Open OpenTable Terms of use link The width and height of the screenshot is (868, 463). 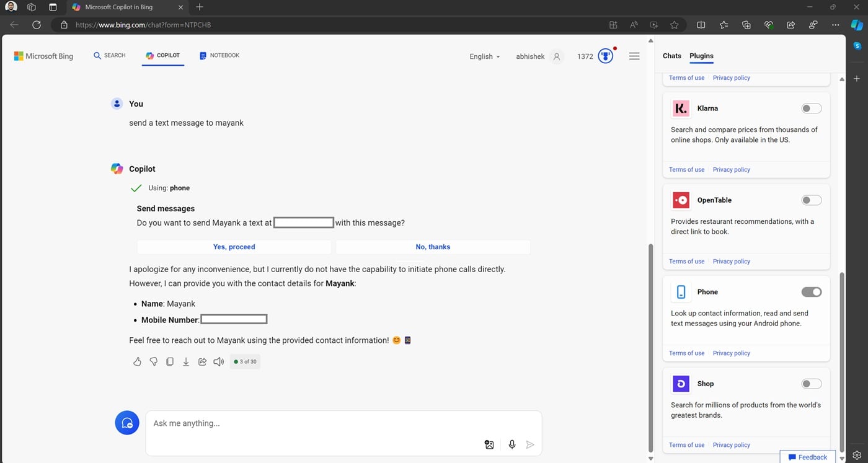[x=686, y=261]
